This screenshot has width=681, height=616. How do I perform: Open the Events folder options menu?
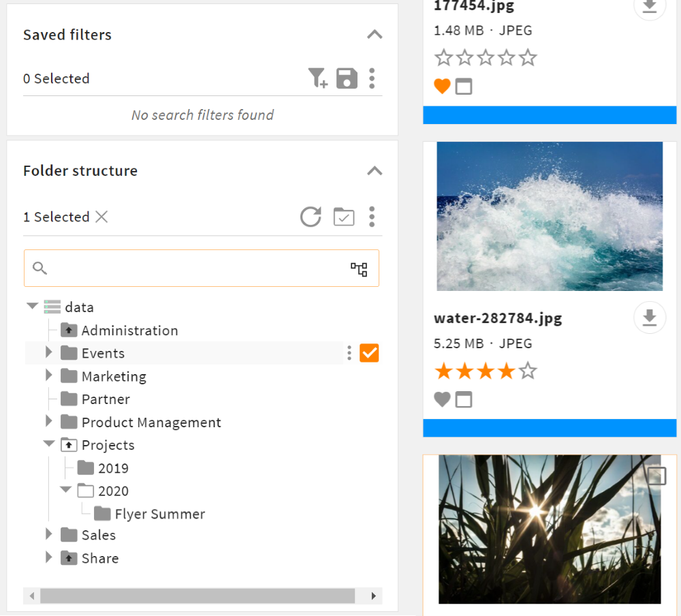[349, 353]
